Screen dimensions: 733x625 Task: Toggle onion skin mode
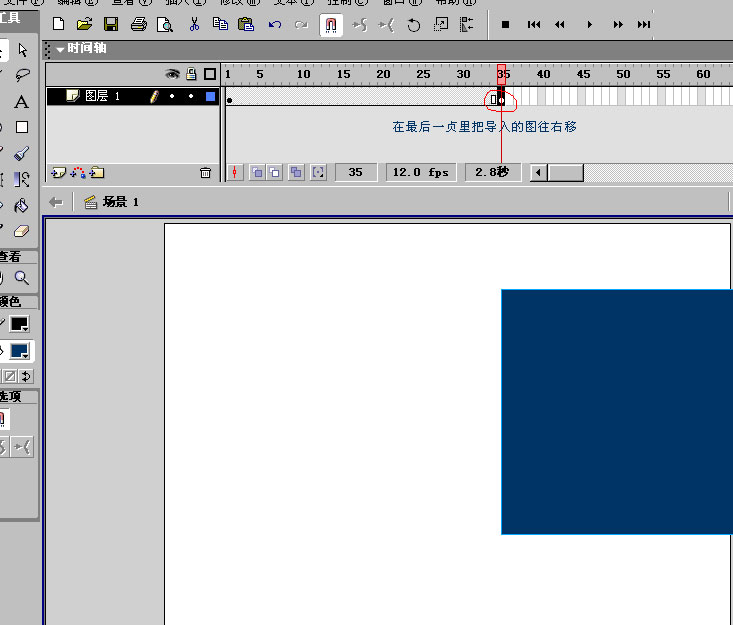pyautogui.click(x=257, y=172)
